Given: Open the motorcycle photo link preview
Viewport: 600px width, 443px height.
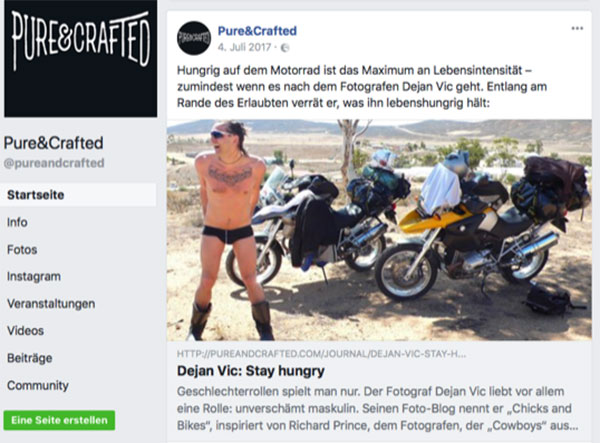Looking at the screenshot, I should point(379,230).
